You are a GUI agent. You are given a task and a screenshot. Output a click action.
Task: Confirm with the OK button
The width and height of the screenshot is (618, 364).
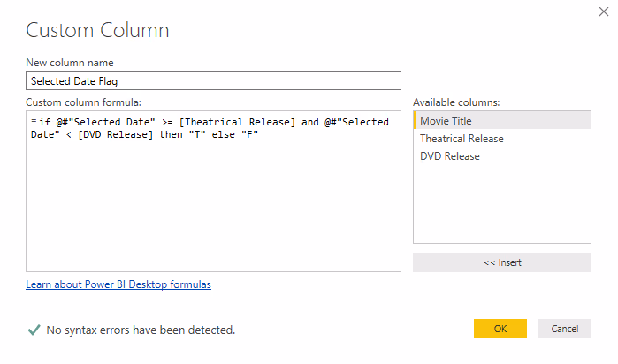tap(500, 329)
